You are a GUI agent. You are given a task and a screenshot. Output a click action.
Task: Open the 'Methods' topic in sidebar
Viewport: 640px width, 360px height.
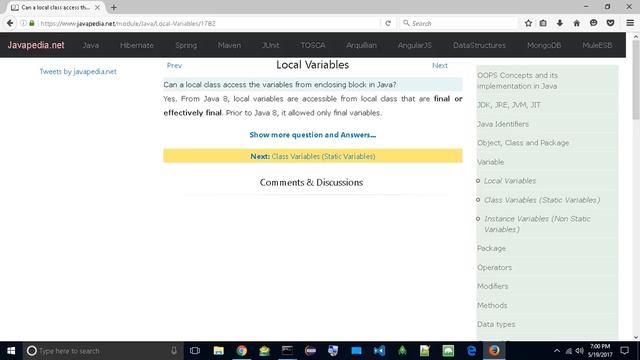pos(492,305)
